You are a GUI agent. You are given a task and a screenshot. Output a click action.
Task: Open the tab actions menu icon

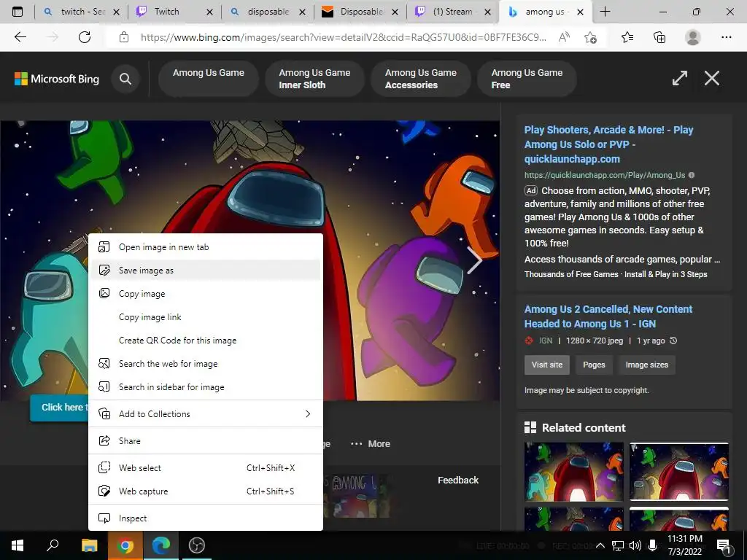[18, 12]
